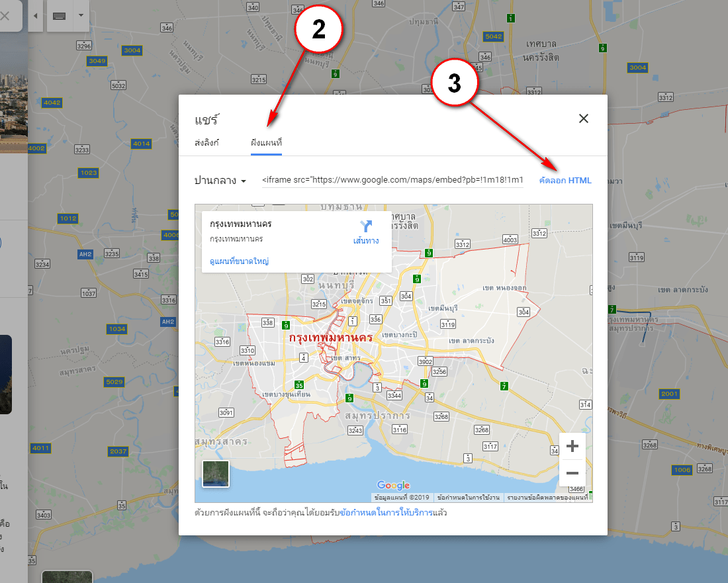
Task: Click road 5042 shield at top
Action: [493, 36]
